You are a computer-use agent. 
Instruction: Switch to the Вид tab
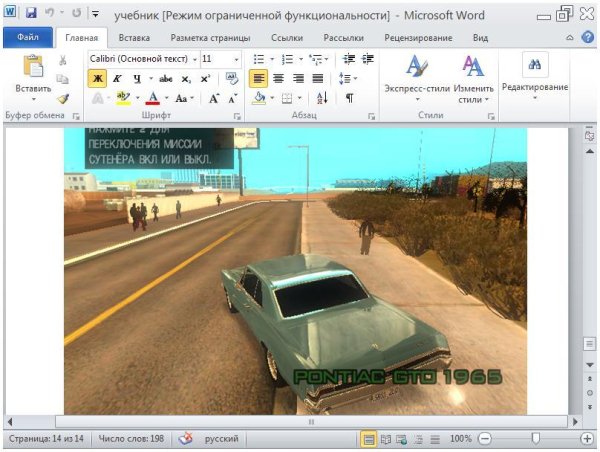click(x=480, y=38)
